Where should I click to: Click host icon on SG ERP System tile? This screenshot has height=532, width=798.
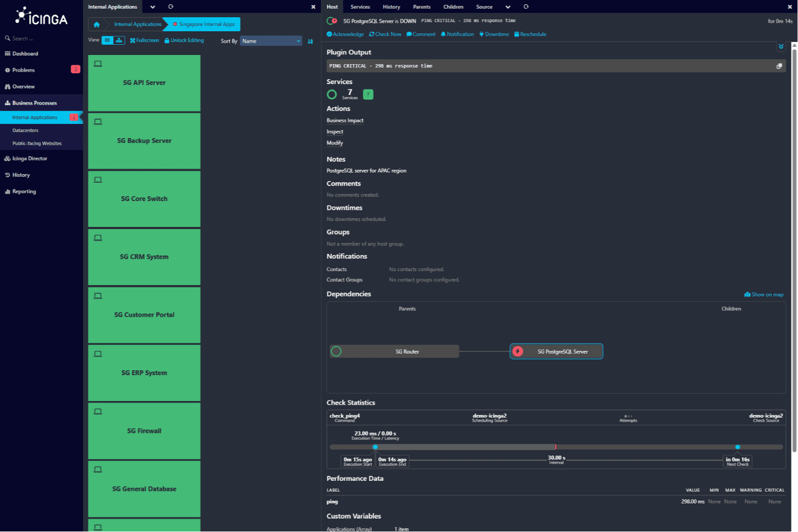[98, 354]
